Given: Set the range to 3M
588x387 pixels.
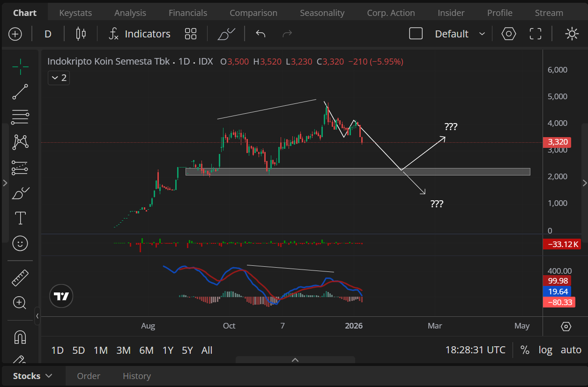Looking at the screenshot, I should [123, 350].
